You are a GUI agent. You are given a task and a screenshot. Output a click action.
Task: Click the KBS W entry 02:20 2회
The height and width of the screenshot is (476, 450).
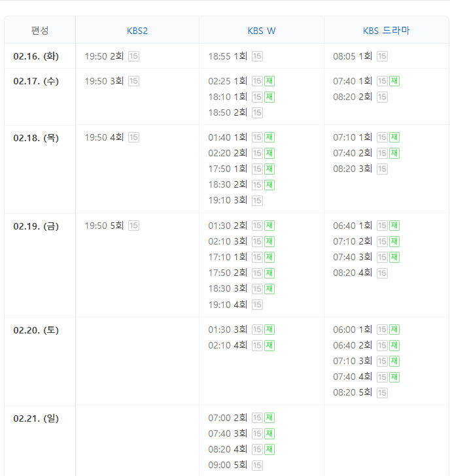pos(228,153)
